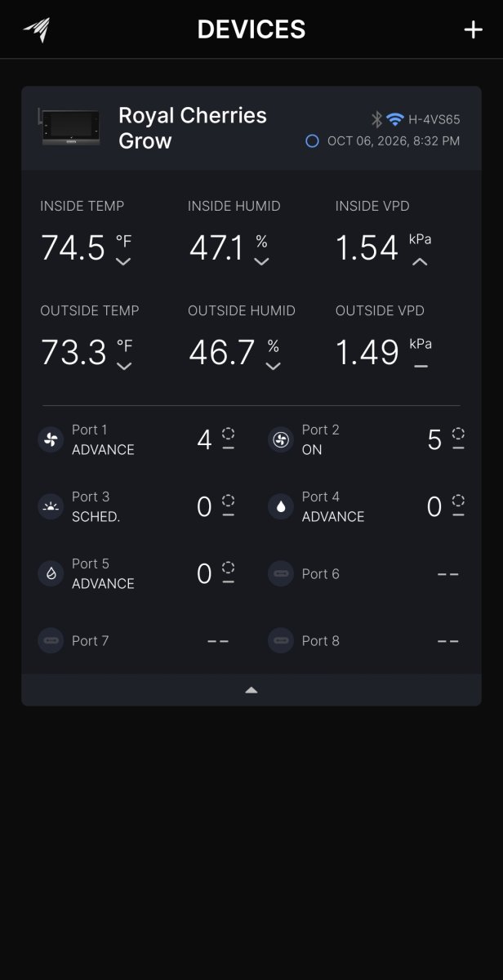Open Port 1 fan icon

[x=51, y=440]
